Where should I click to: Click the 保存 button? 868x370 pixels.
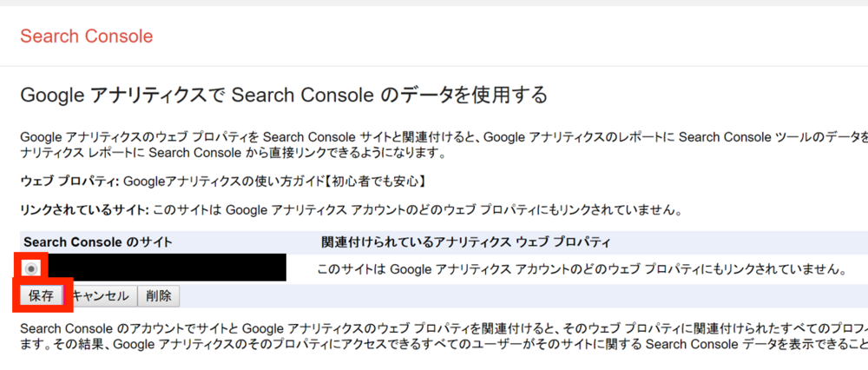(x=41, y=296)
